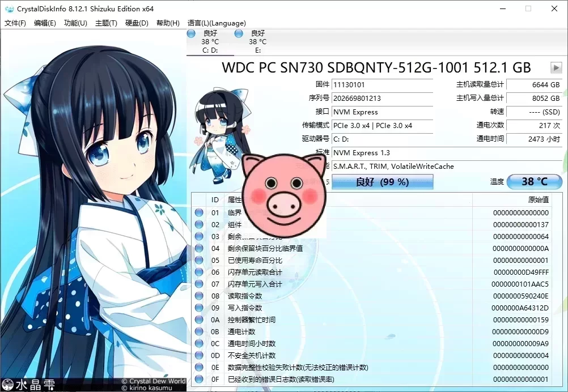
Task: Click the status orb for 读取指令数
Action: (x=199, y=296)
